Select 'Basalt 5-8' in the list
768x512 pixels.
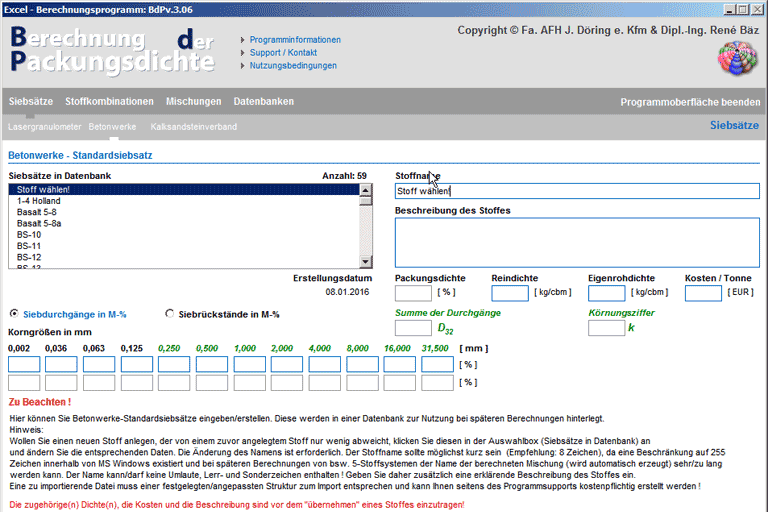[184, 212]
